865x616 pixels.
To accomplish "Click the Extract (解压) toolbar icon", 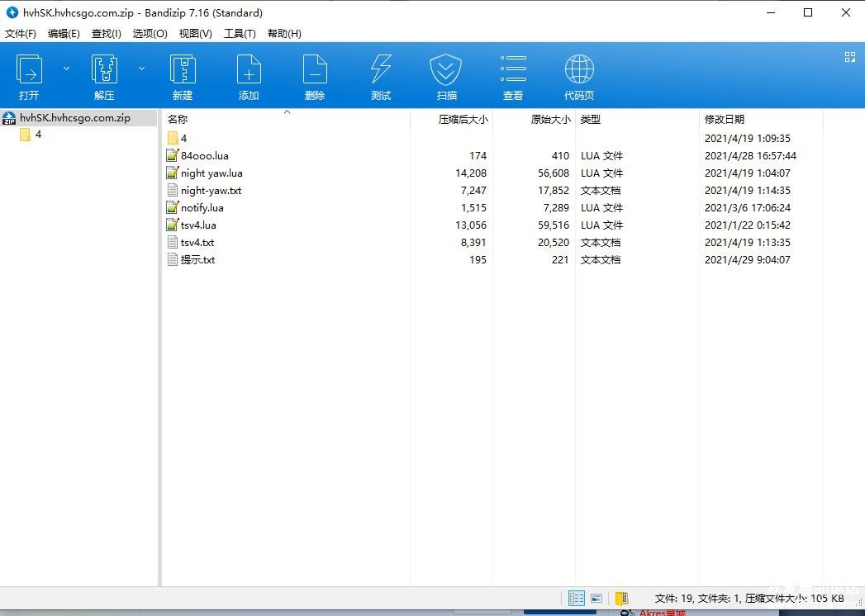I will 104,69.
